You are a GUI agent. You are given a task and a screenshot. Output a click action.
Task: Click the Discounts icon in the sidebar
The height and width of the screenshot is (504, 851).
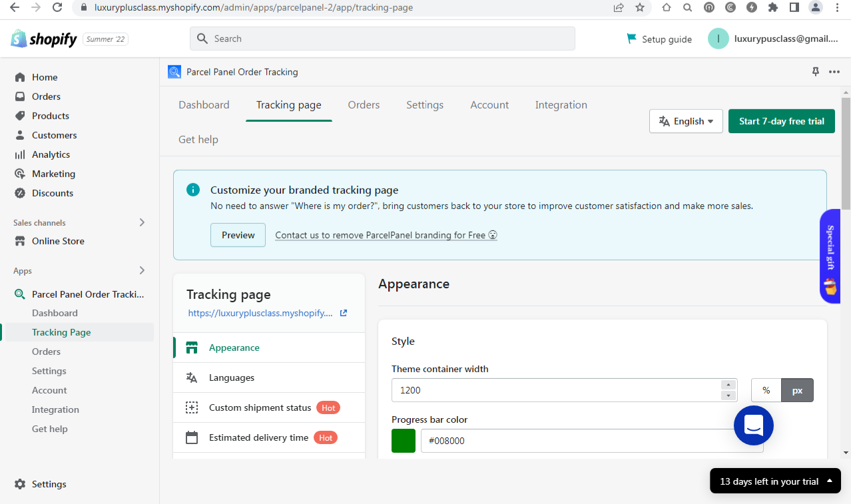(x=20, y=193)
